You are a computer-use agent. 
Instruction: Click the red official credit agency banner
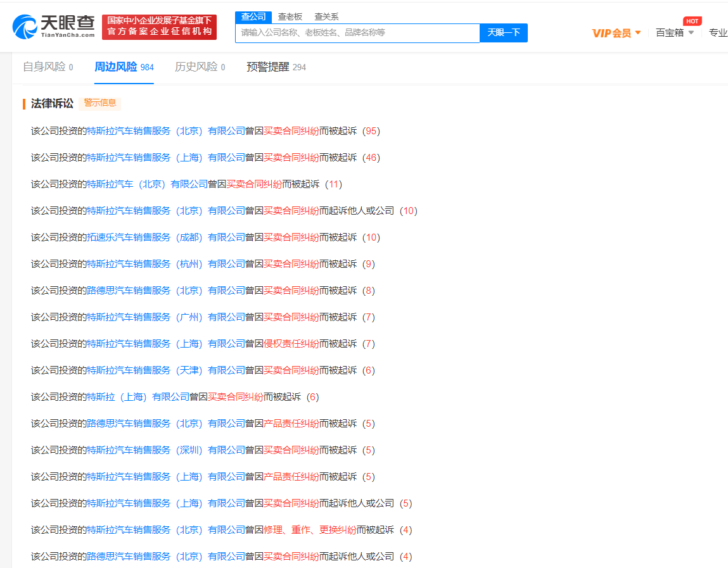[159, 27]
